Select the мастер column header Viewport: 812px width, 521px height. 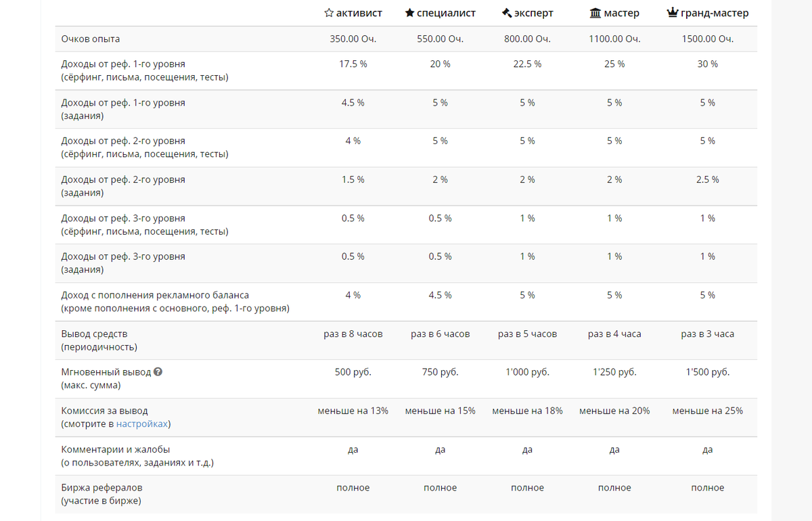click(x=614, y=13)
